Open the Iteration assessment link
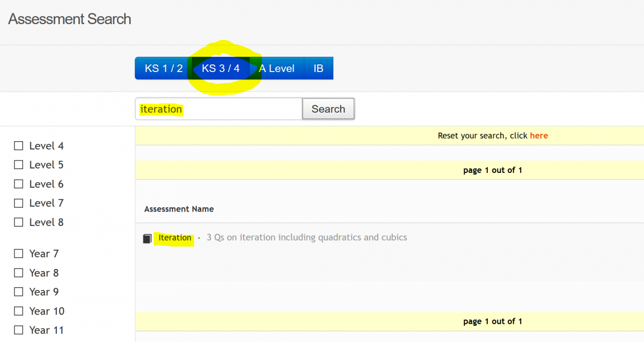Viewport: 644px width, 342px height. click(x=174, y=238)
